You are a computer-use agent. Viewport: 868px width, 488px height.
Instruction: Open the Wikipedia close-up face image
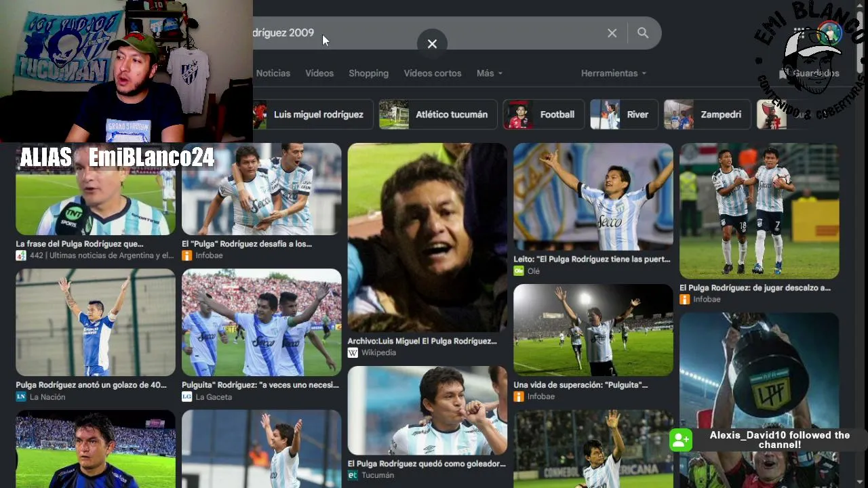point(427,237)
